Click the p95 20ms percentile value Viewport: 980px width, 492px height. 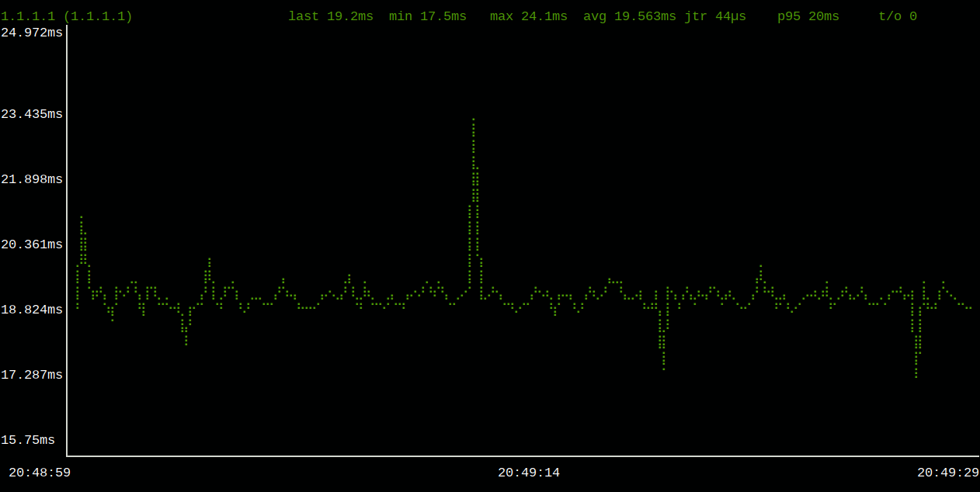(808, 16)
